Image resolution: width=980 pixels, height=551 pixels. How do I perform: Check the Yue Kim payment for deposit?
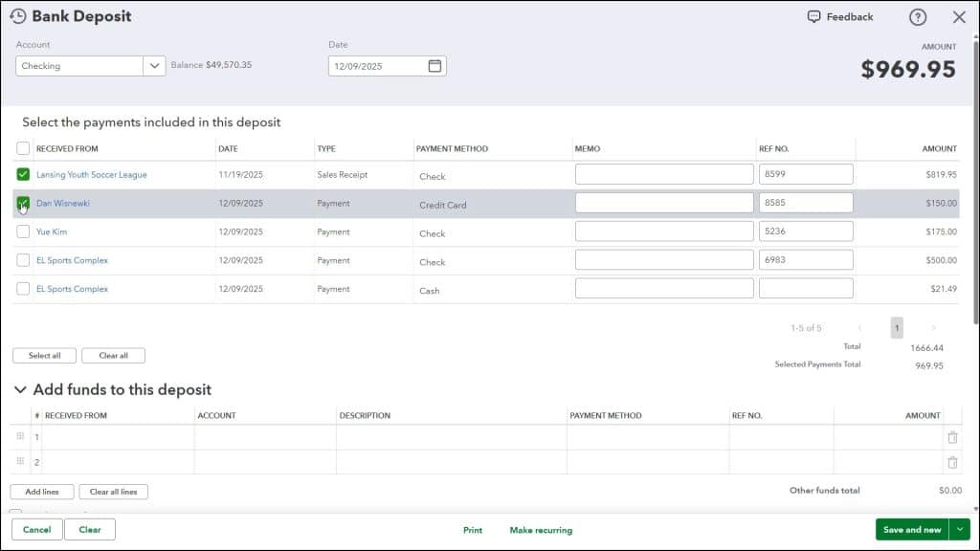click(23, 231)
